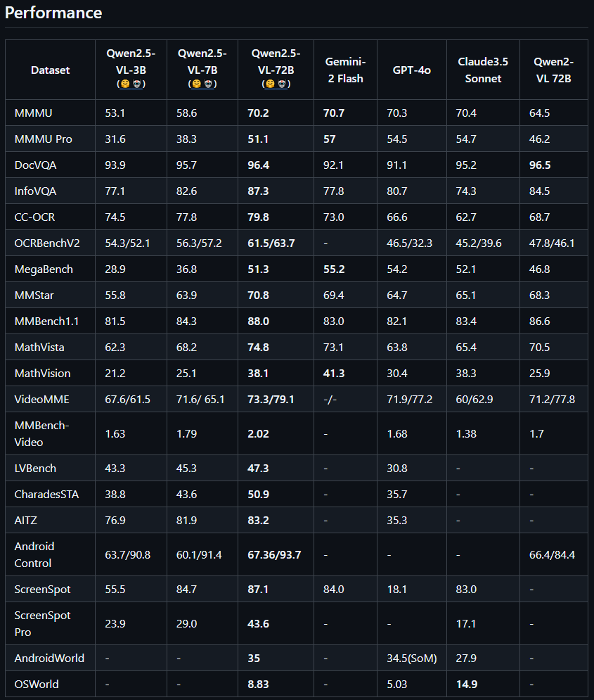
Task: Click the bold 41.3 MathVision score
Action: (x=334, y=373)
